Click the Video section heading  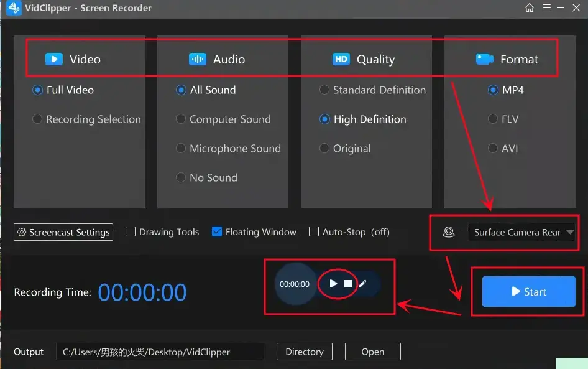(85, 59)
